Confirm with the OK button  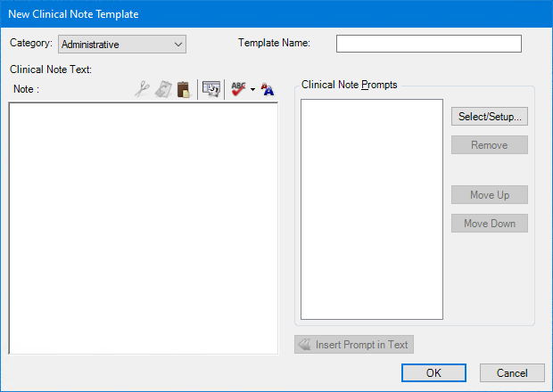[433, 373]
